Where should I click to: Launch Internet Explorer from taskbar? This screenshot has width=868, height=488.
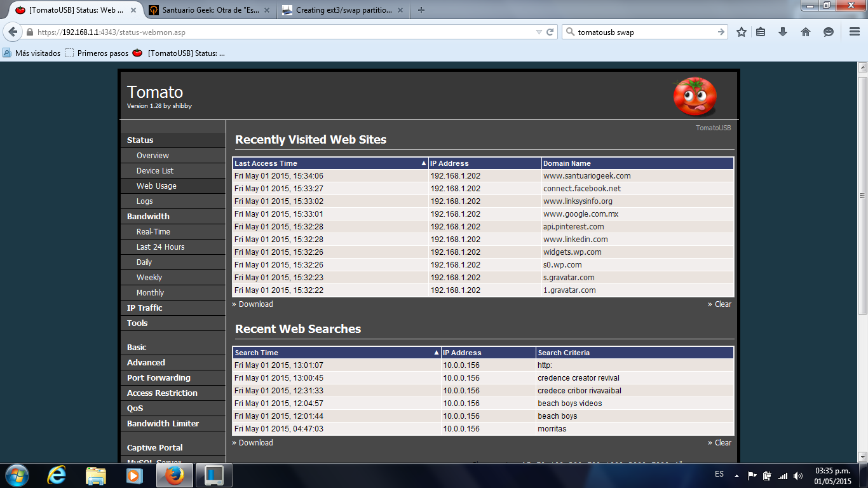click(57, 475)
